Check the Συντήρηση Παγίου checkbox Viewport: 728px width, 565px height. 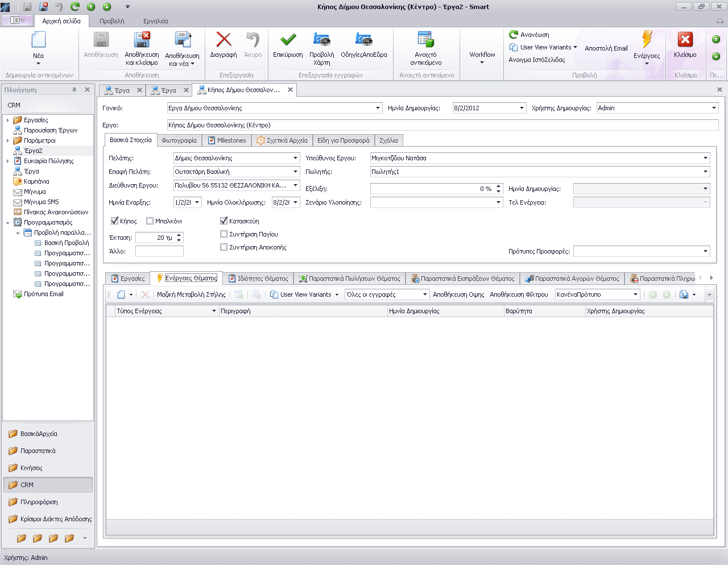tap(224, 234)
